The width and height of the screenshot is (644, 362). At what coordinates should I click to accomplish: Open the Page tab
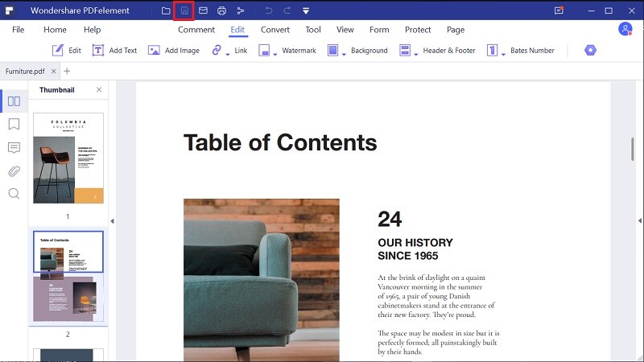pyautogui.click(x=456, y=30)
